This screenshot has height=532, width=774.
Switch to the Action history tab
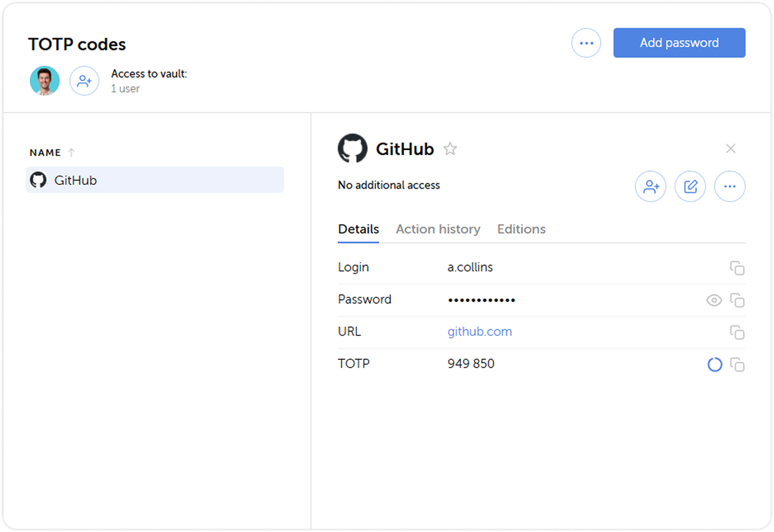click(438, 229)
